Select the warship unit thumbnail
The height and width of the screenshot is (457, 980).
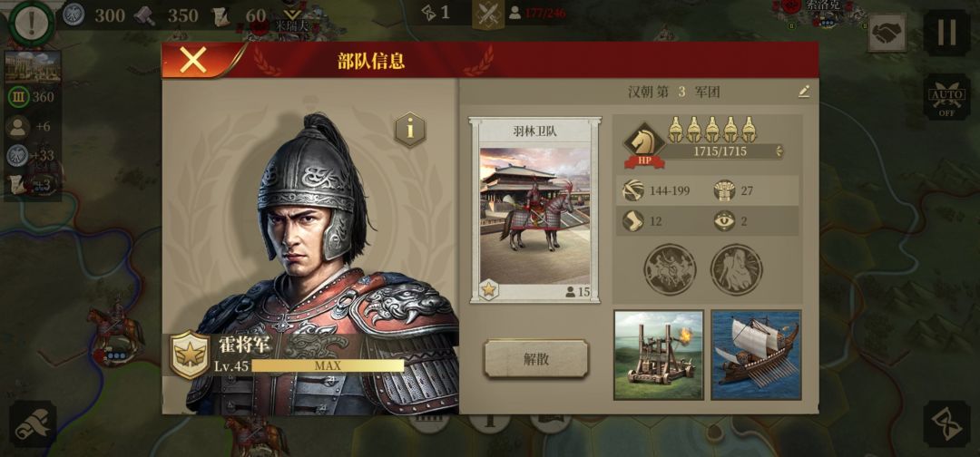coord(756,355)
